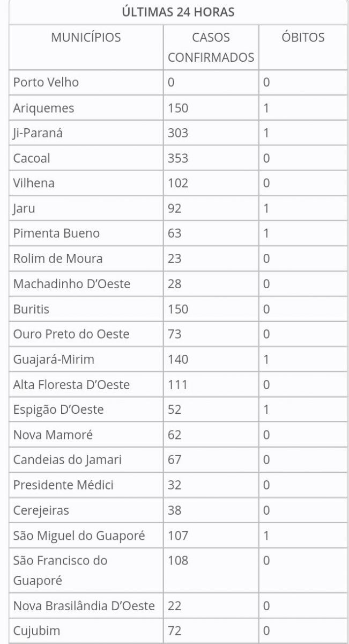
Task: Select the Rolim de Moura cell
Action: [x=58, y=259]
